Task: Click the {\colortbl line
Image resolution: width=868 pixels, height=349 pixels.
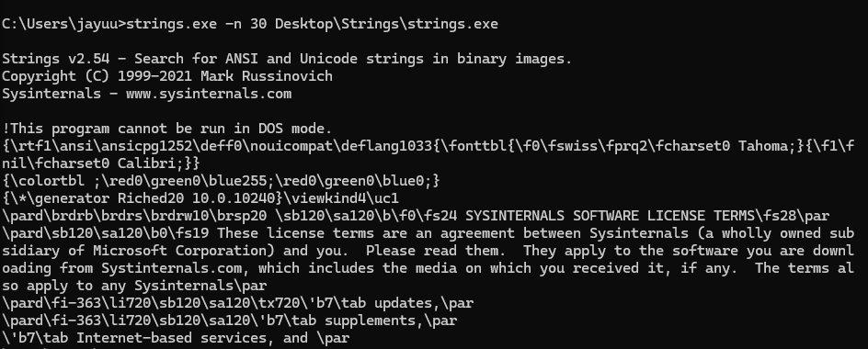Action: pyautogui.click(x=221, y=181)
